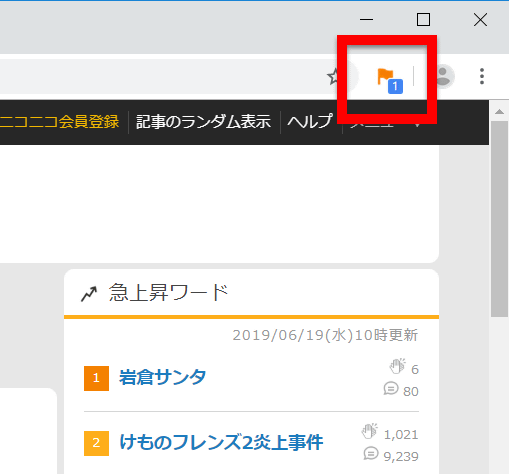
Task: Click the comment icon beside 9,239
Action: click(x=371, y=453)
